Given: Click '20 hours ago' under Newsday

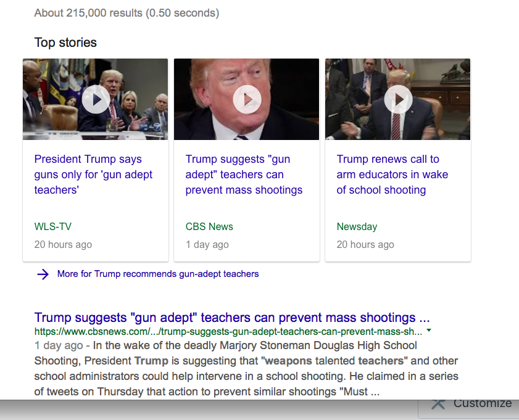Looking at the screenshot, I should pos(365,245).
